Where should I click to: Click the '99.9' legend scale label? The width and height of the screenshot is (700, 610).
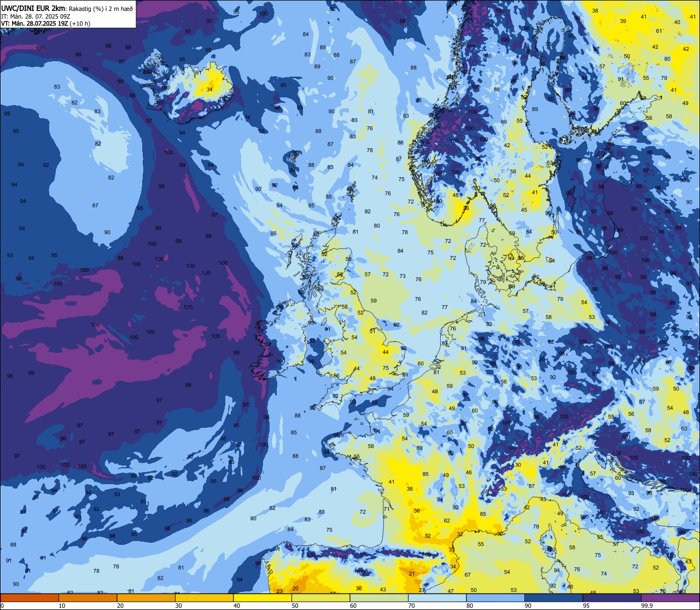click(x=647, y=606)
